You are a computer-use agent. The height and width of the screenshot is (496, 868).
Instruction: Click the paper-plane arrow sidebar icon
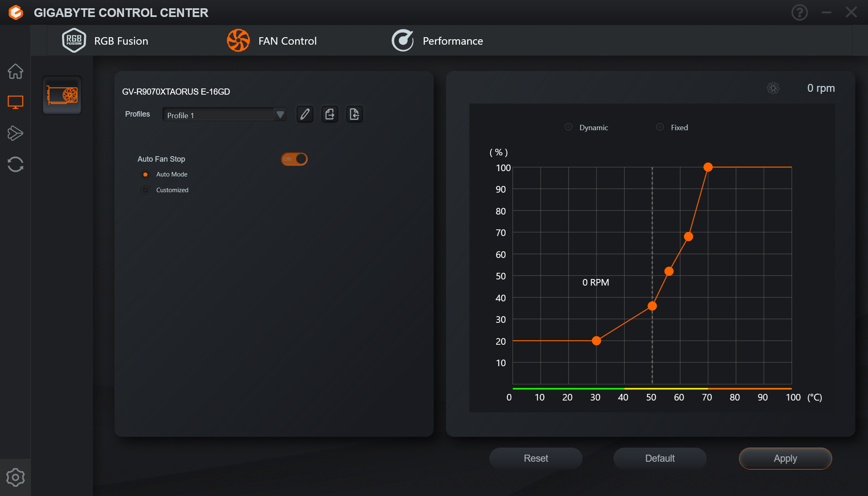click(15, 133)
